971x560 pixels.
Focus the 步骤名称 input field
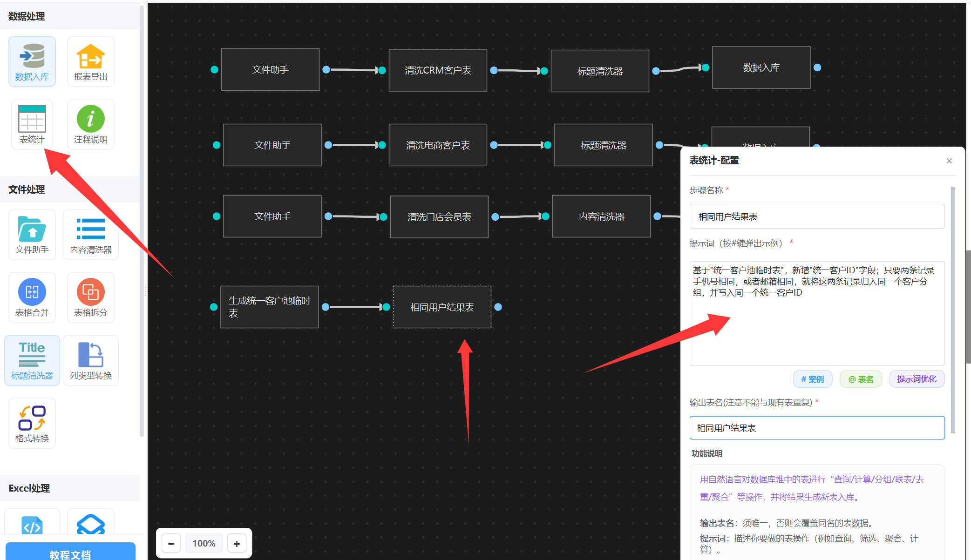pos(817,216)
